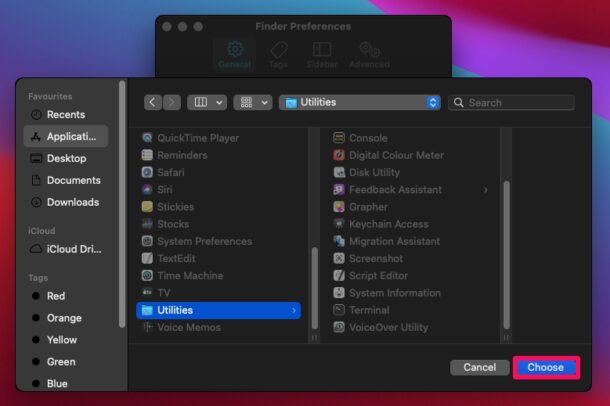Switch to the Tags preferences tab
This screenshot has width=610, height=406.
coord(279,55)
